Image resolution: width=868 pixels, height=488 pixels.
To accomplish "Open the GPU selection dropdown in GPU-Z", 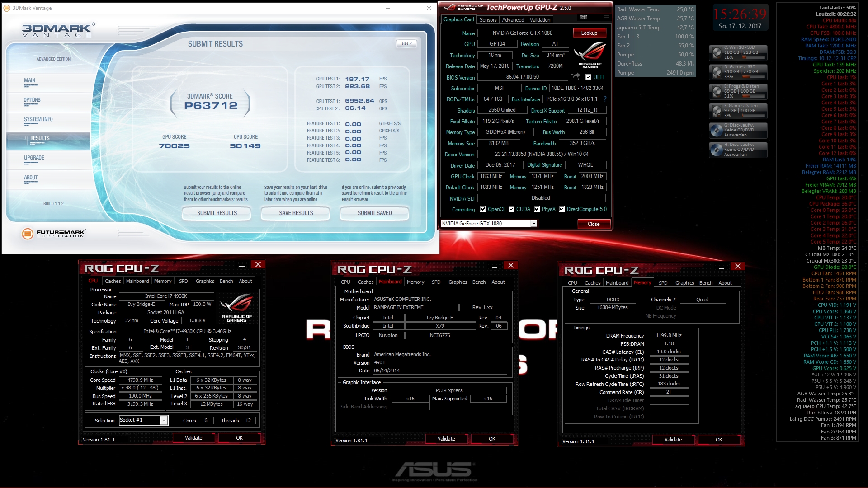I will [x=534, y=224].
